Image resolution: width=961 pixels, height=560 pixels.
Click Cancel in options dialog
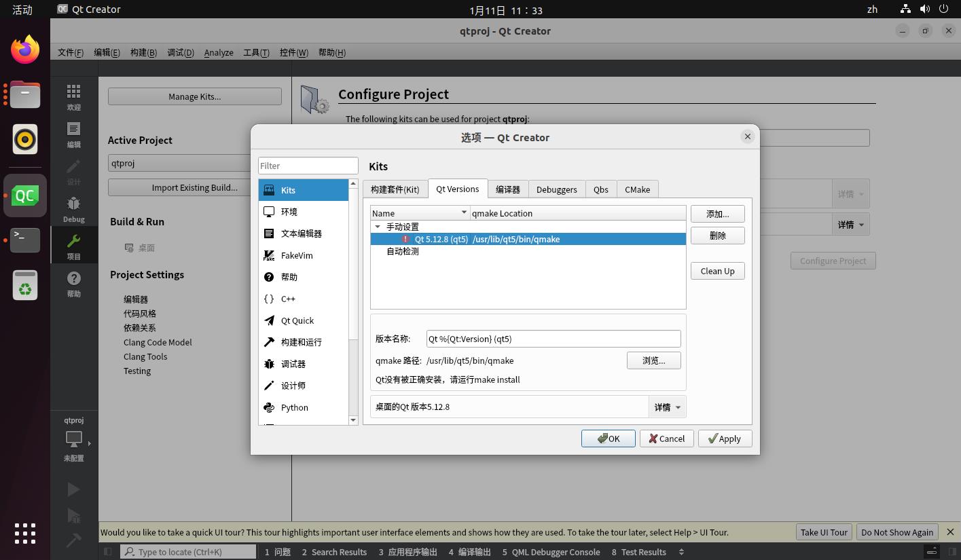click(666, 438)
